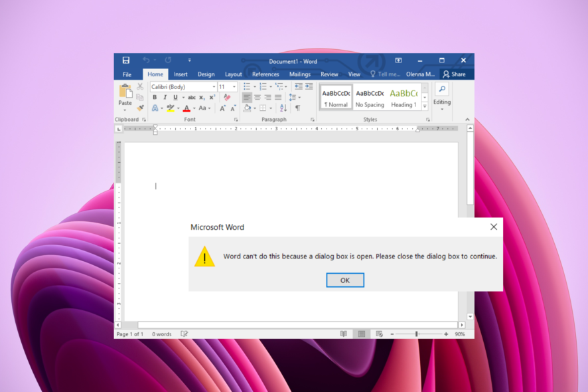Open the Editing group button

click(x=442, y=97)
